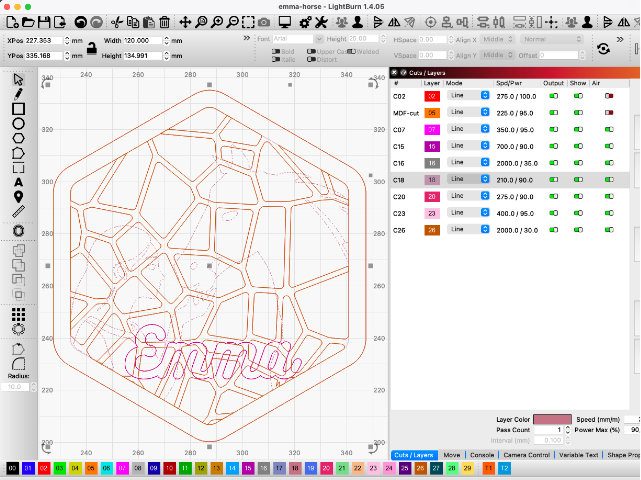Switch to the Shape Properties tab
Image resolution: width=641 pixels, height=480 pixels.
623,455
